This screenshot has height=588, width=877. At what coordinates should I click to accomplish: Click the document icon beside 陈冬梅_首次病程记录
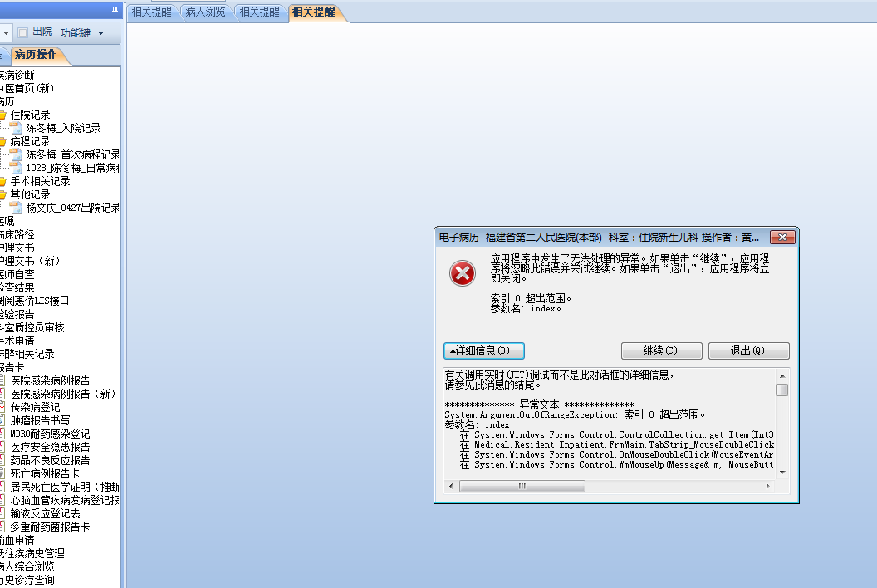[17, 155]
